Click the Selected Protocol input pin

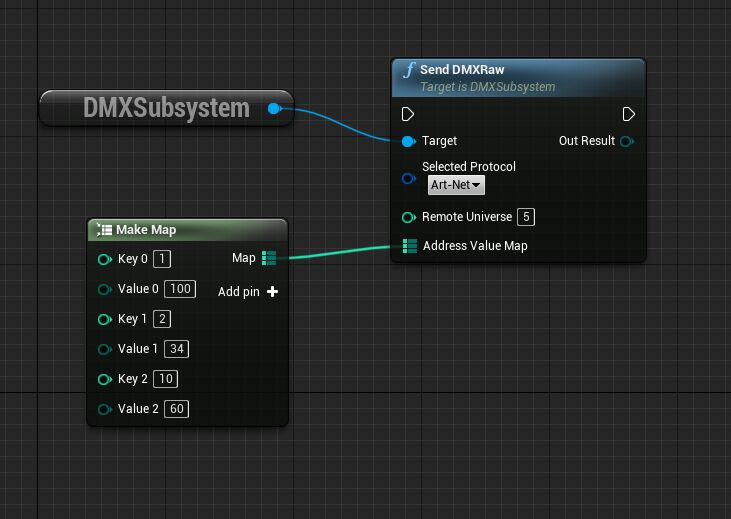coord(408,179)
